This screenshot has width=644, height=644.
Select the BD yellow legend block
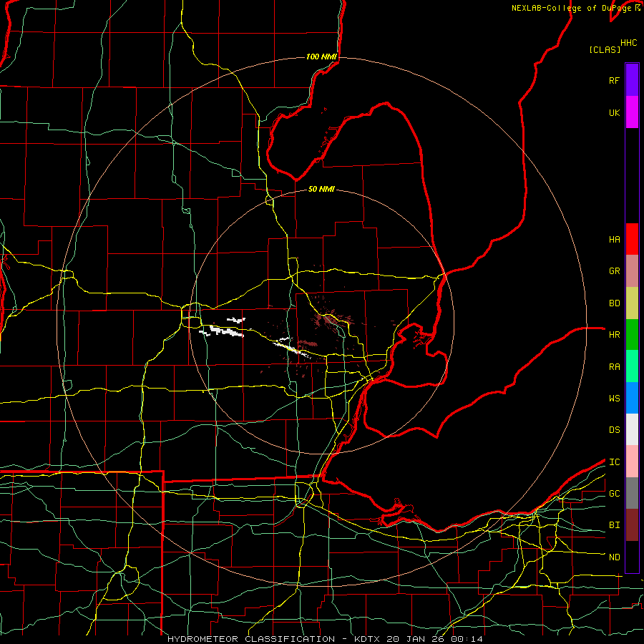[632, 303]
